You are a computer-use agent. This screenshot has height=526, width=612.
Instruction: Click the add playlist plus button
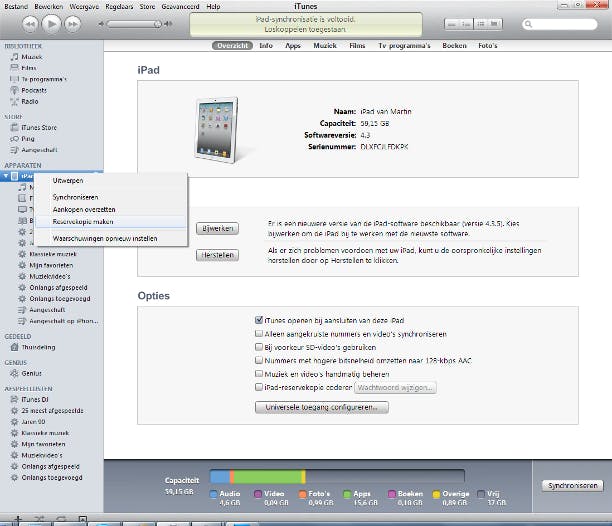(18, 519)
